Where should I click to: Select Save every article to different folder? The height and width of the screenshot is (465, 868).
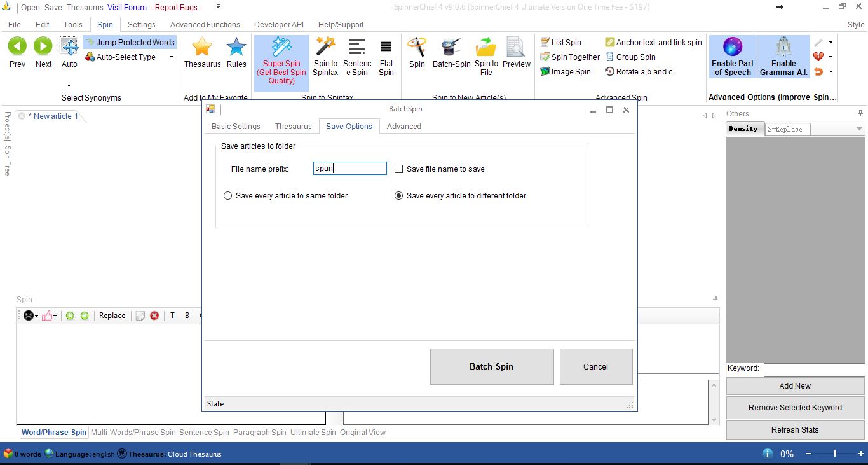point(399,196)
